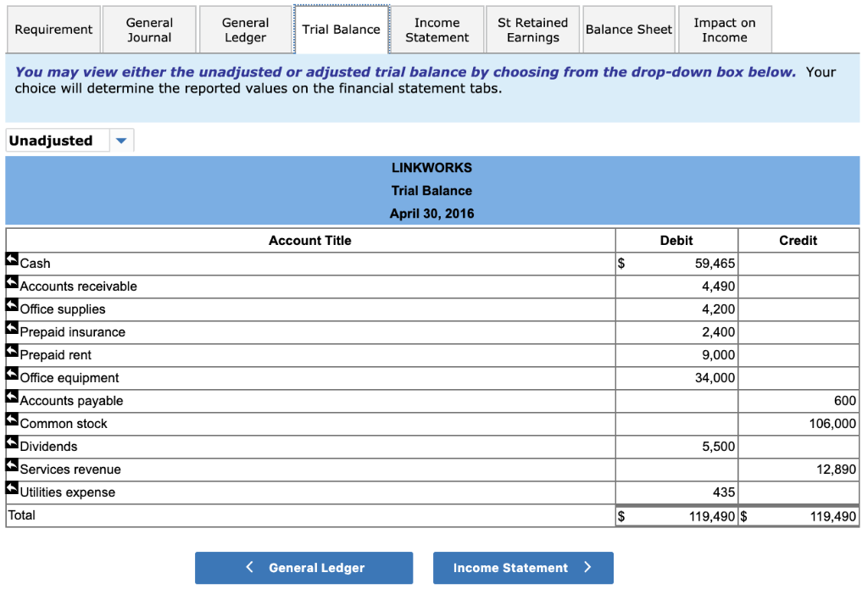Image resolution: width=868 pixels, height=595 pixels.
Task: Click the arrow icon beside Common stock
Action: [x=13, y=420]
